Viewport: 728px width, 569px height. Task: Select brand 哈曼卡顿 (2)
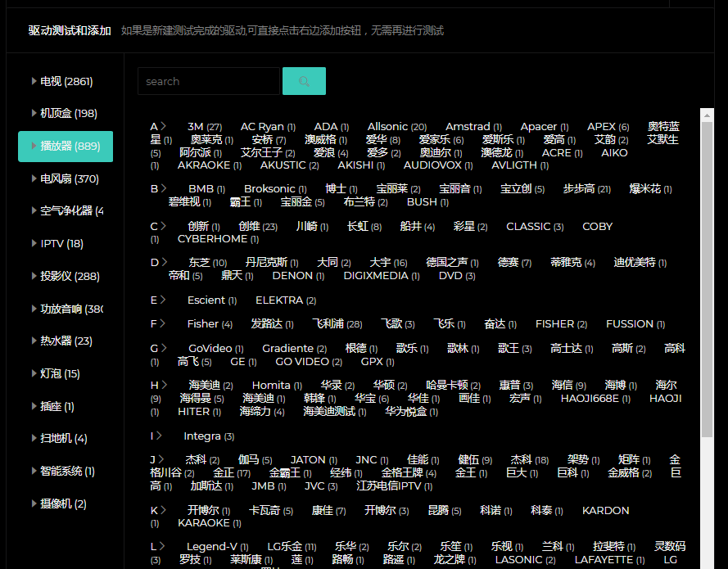pos(453,386)
